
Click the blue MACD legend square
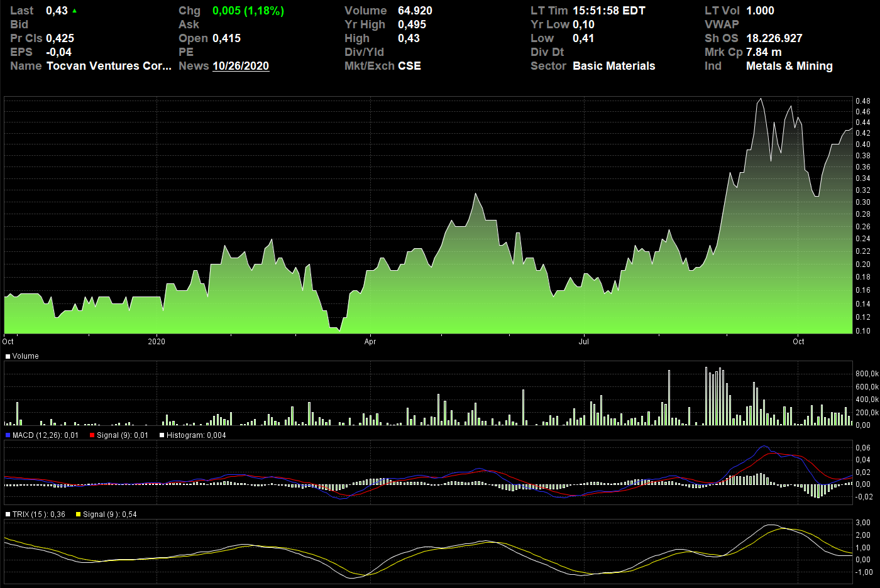tap(8, 435)
